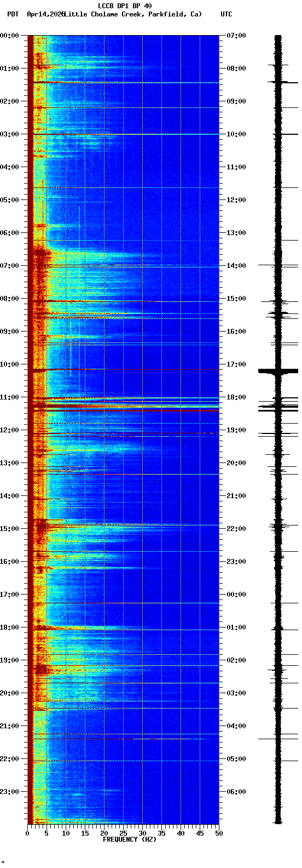Viewport: 302px width, 868px height.
Task: Select the "23:00" label on the PDT axis
Action: 9,792
